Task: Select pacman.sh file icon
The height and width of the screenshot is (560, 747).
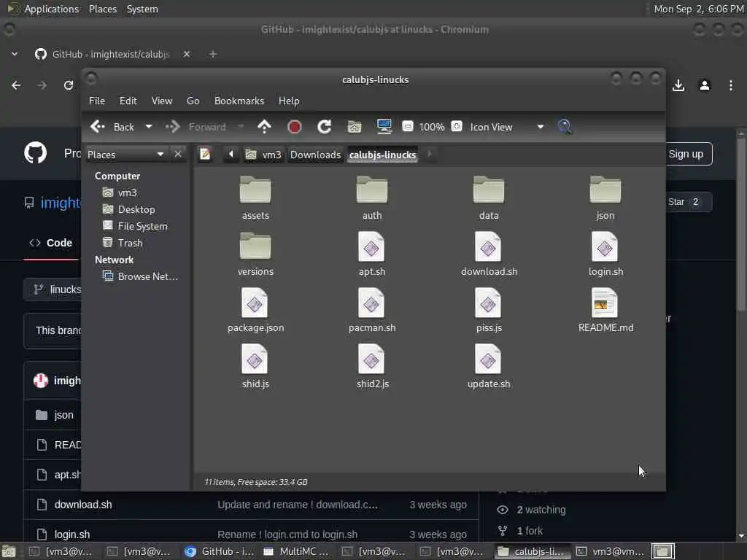Action: (371, 303)
